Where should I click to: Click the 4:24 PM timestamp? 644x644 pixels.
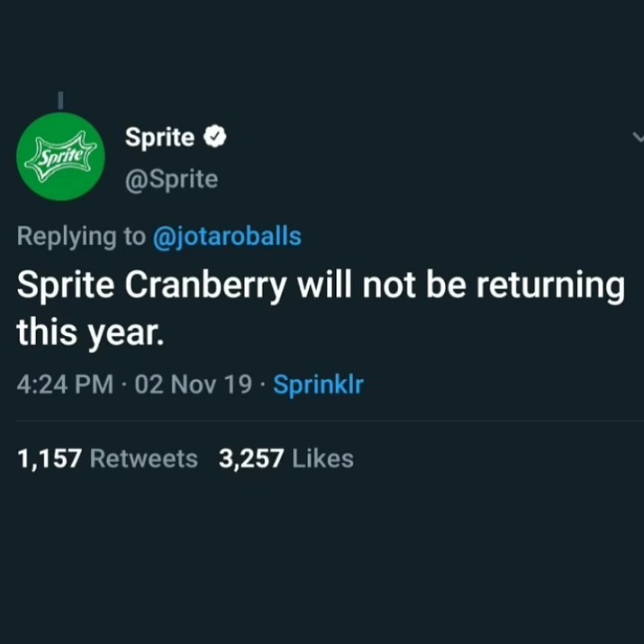(x=65, y=385)
